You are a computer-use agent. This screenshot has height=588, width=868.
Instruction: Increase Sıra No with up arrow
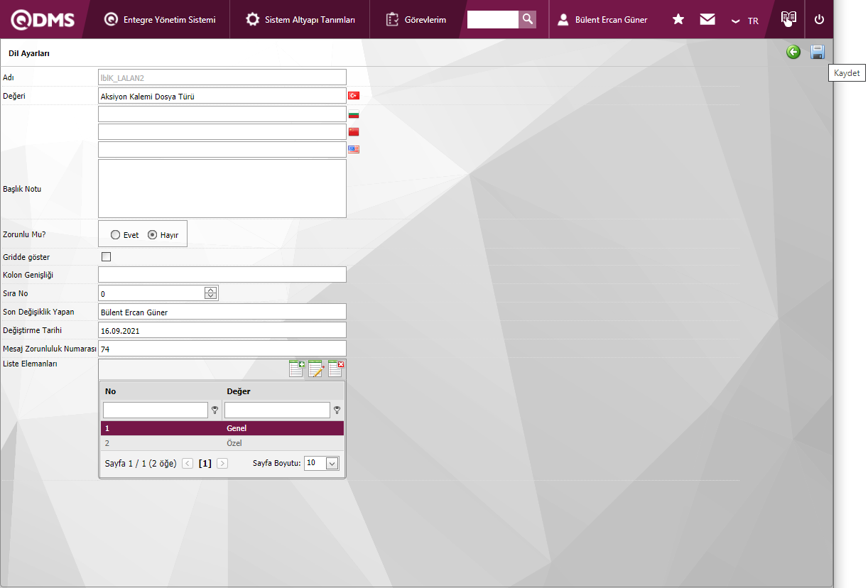(x=211, y=290)
